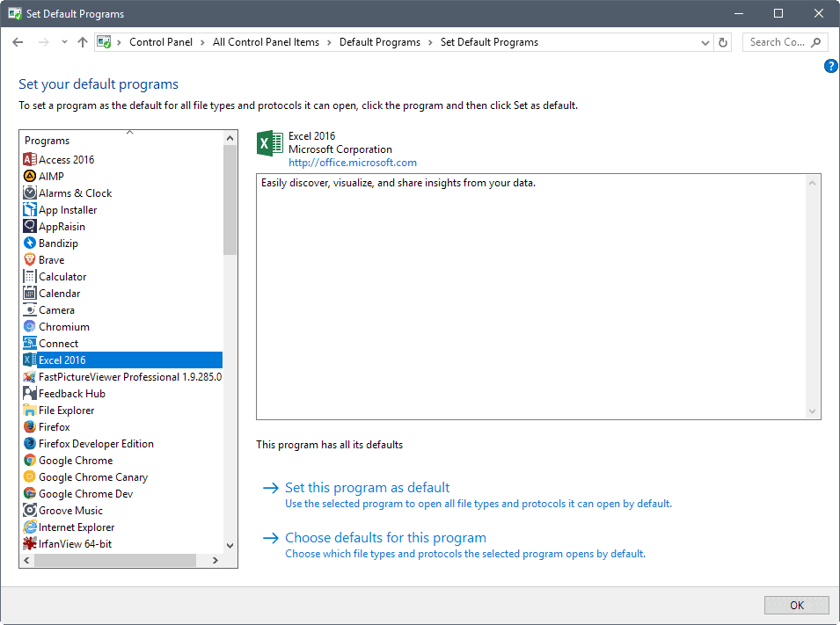Click the search magnifier icon
The image size is (840, 625).
[x=815, y=42]
